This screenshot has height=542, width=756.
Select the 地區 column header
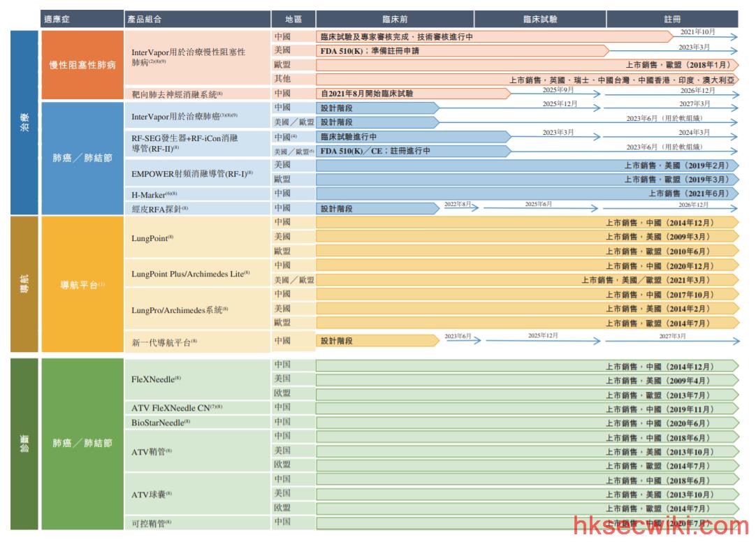point(293,20)
